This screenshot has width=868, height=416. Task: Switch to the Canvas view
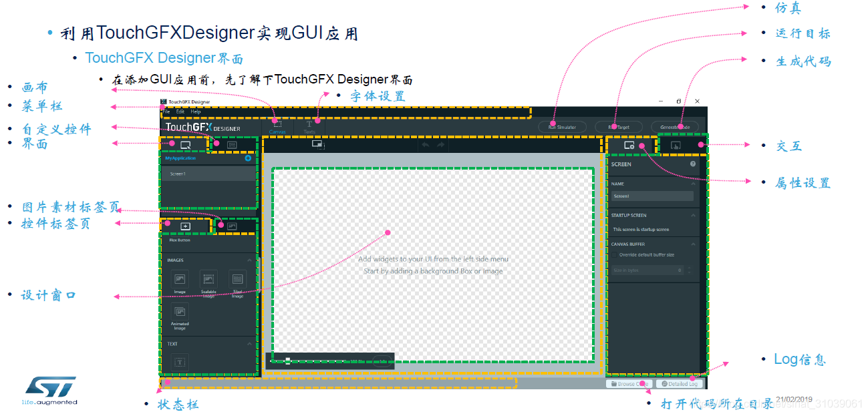(277, 127)
